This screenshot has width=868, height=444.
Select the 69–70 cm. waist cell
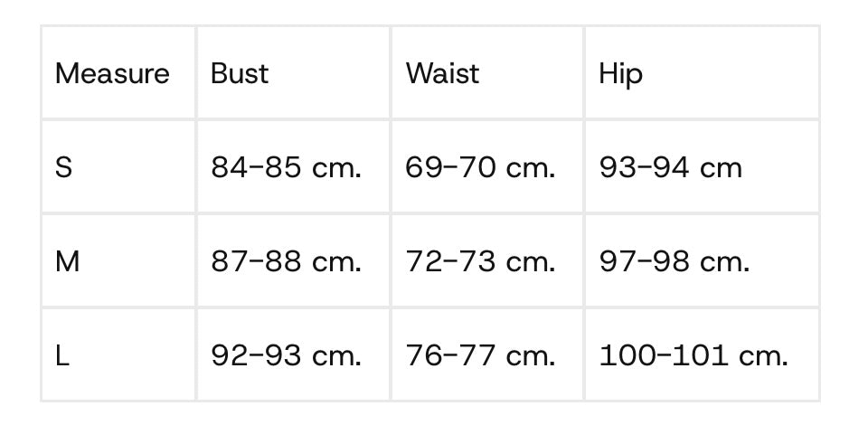click(x=480, y=167)
